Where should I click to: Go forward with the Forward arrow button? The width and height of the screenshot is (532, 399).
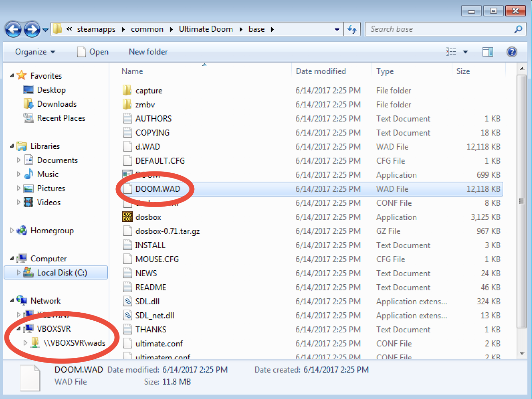coord(32,29)
